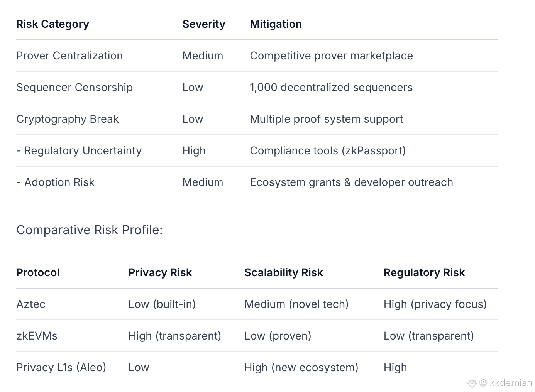Click the Comparative Risk Profile heading
This screenshot has height=392, width=535.
(x=90, y=230)
